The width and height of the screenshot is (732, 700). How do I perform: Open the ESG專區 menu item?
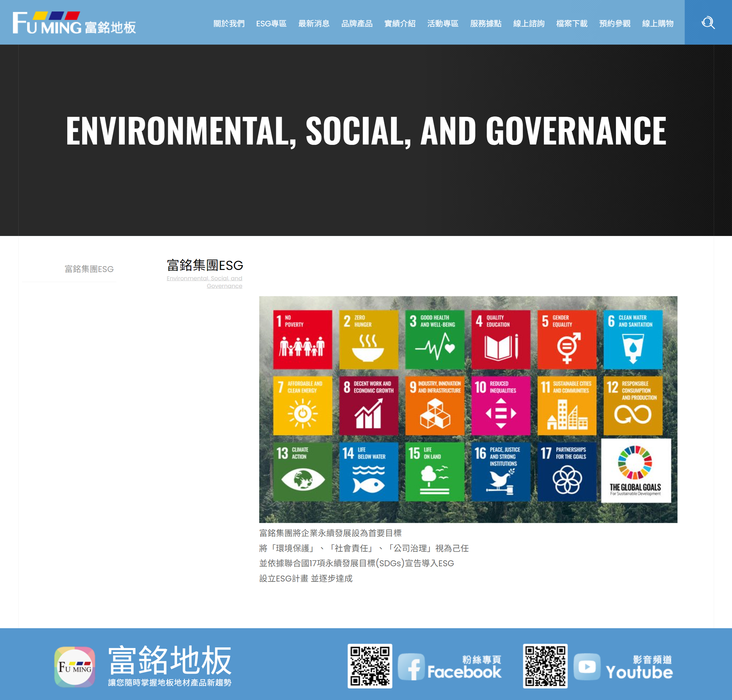pos(271,24)
